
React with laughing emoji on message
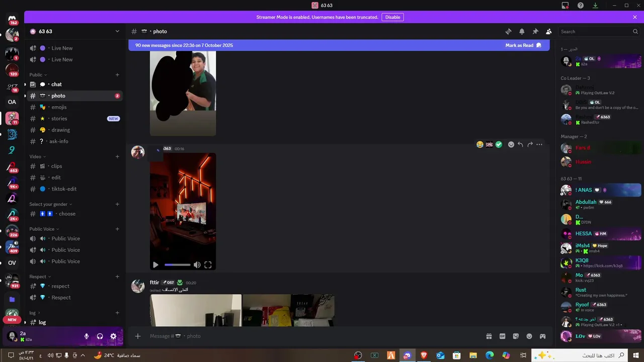coord(480,144)
